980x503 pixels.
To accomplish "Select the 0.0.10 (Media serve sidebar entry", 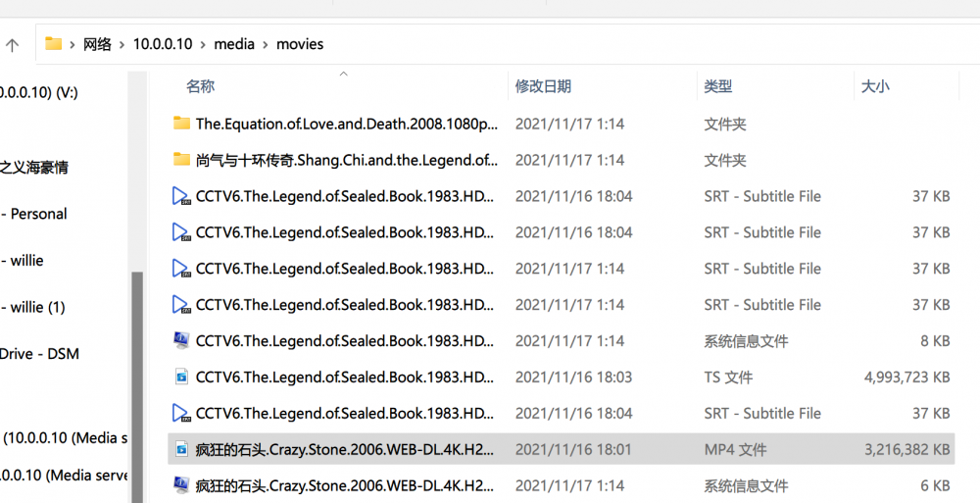I will pos(64,476).
